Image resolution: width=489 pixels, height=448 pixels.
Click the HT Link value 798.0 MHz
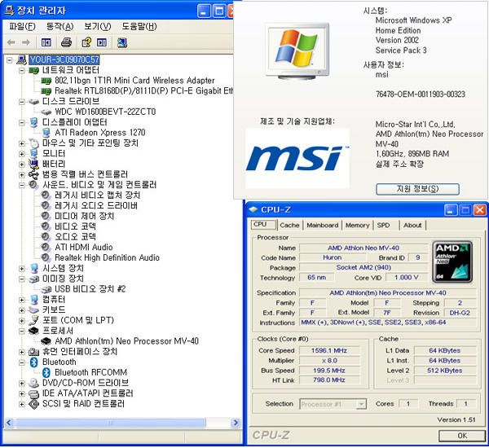click(329, 380)
